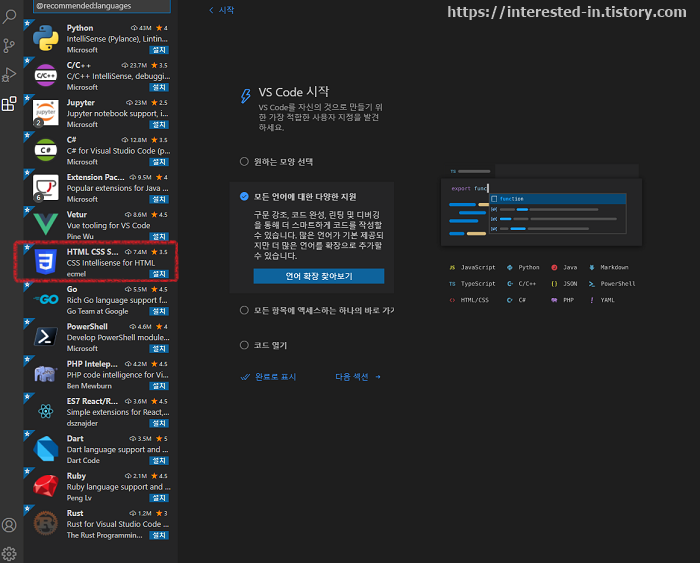Click 'Ben Mewburn' publisher text
This screenshot has width=700, height=563.
[x=89, y=386]
